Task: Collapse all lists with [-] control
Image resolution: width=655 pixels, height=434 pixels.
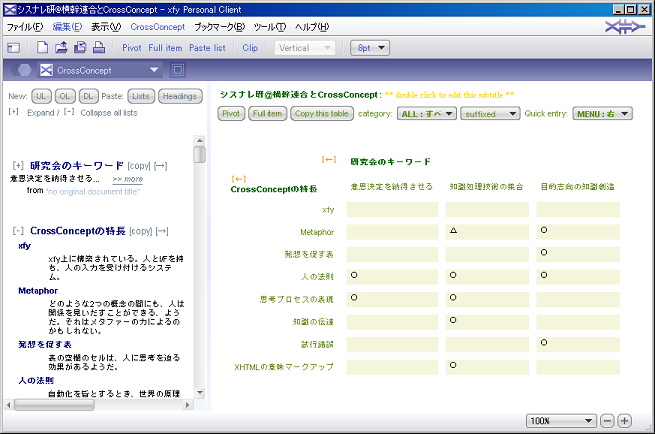Action: 69,112
